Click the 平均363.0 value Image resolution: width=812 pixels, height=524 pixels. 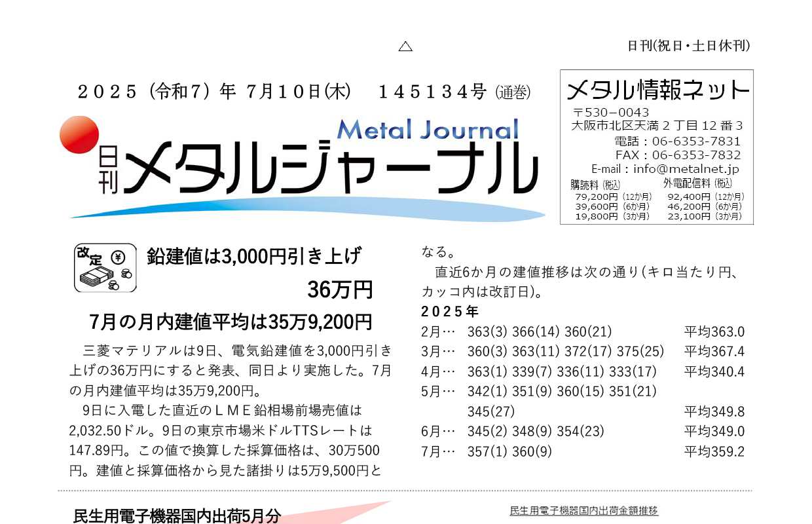714,332
